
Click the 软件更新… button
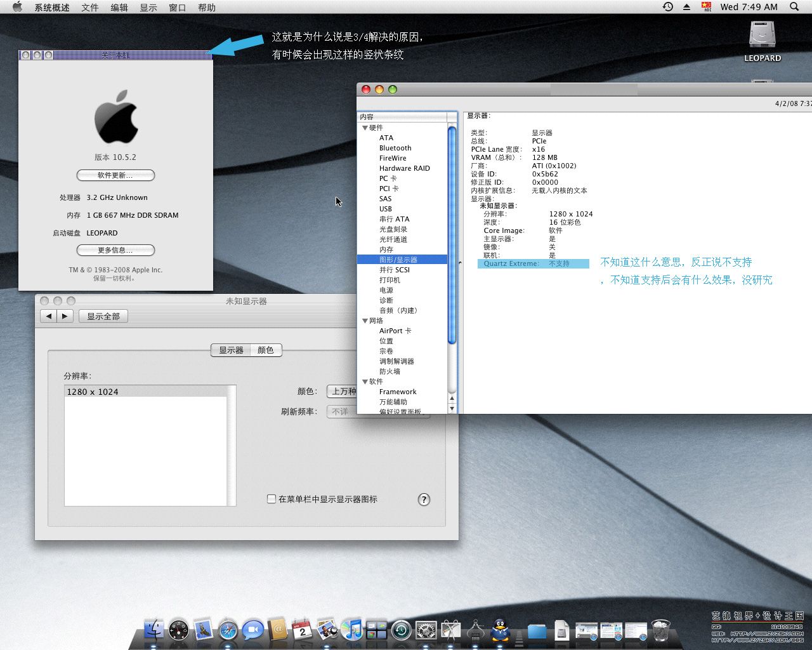tap(115, 175)
